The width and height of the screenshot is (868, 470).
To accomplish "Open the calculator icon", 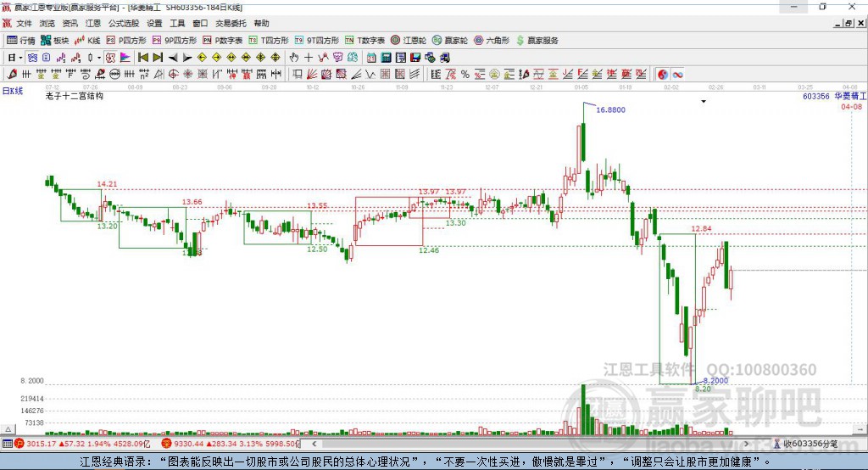I will click(x=386, y=57).
